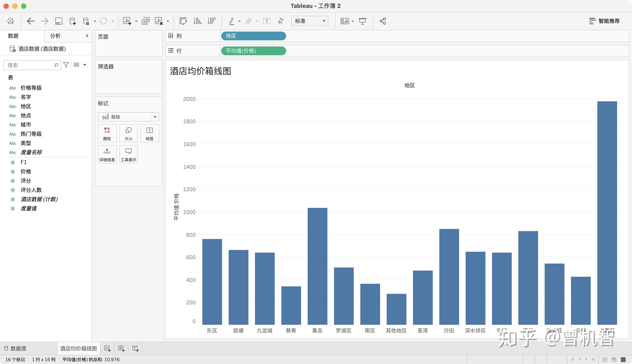Viewport: 632px width, 364px height.
Task: Click the fix axes pin icon
Action: tap(281, 21)
